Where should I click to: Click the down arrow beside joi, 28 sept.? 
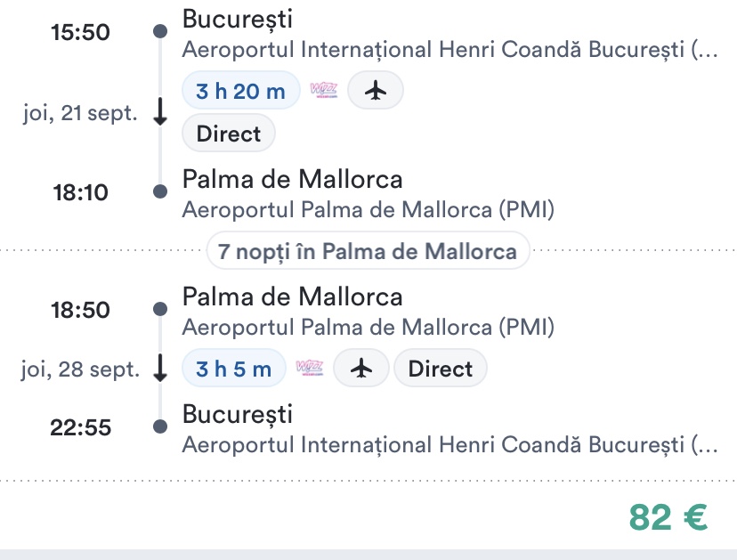[x=160, y=369]
